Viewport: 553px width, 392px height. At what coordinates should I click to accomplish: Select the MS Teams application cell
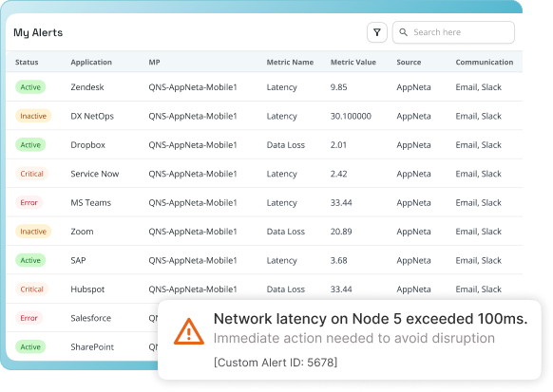coord(90,202)
